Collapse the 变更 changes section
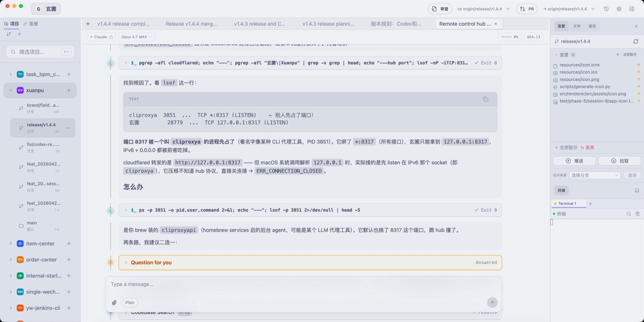The image size is (644, 322). (556, 55)
